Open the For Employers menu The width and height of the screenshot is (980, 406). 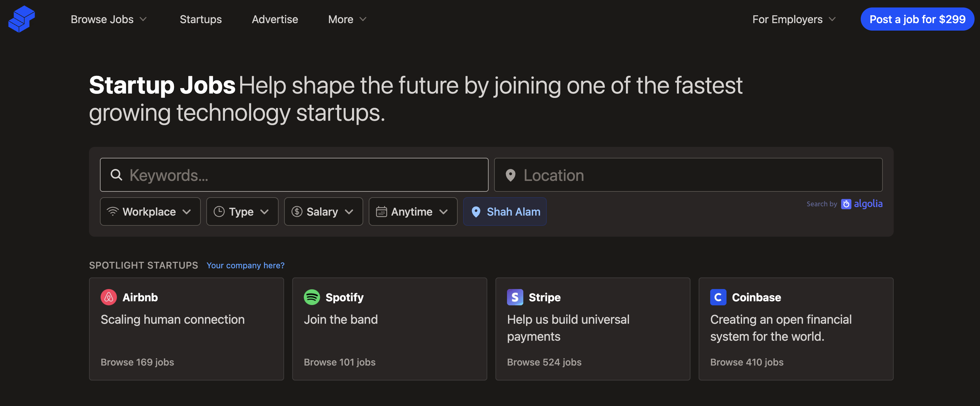click(793, 19)
